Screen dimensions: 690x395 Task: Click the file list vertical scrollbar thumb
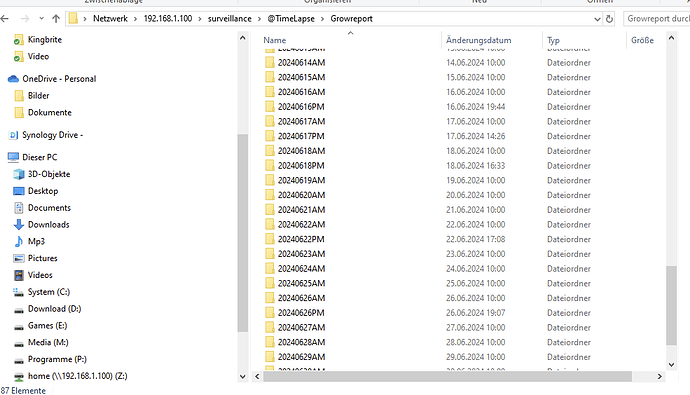[671, 306]
